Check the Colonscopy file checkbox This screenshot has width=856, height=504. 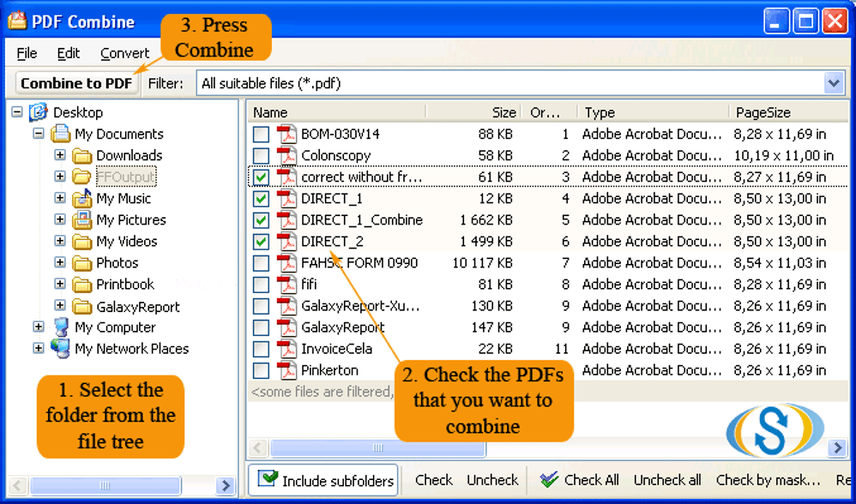click(x=262, y=156)
